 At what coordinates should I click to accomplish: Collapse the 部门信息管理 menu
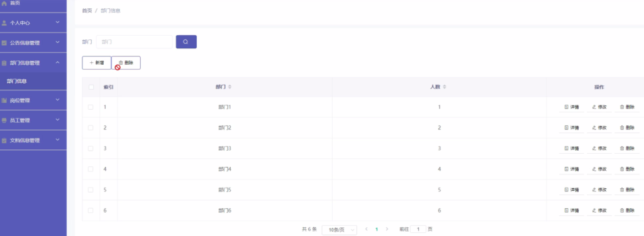point(33,63)
